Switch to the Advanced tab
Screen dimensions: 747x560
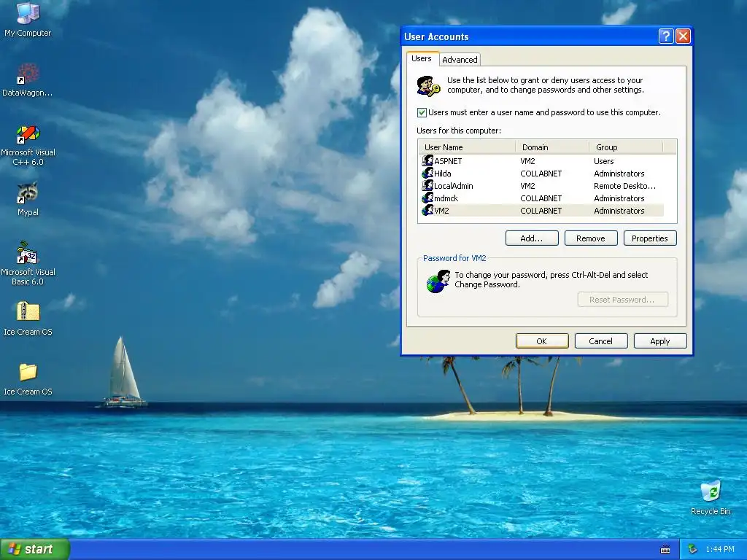(460, 60)
